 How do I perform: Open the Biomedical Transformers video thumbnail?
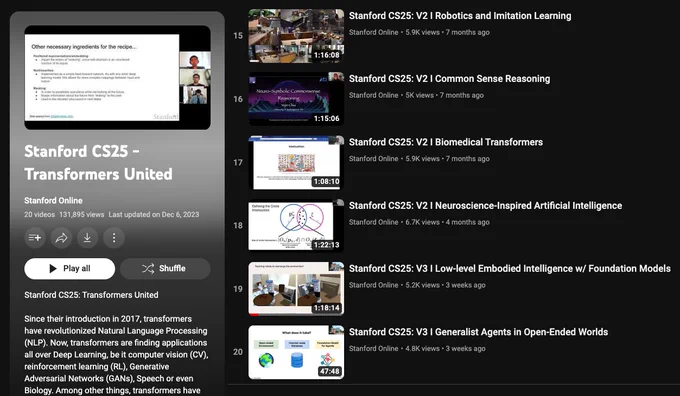(x=296, y=162)
